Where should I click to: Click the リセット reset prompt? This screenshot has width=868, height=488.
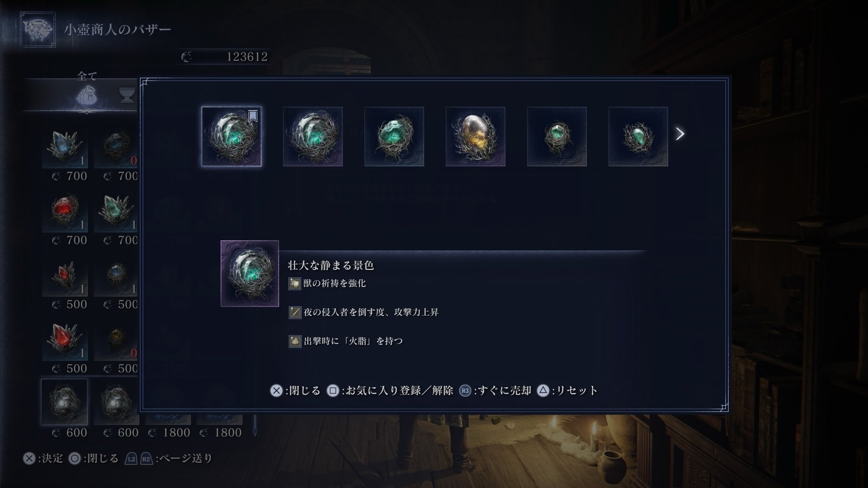point(568,390)
